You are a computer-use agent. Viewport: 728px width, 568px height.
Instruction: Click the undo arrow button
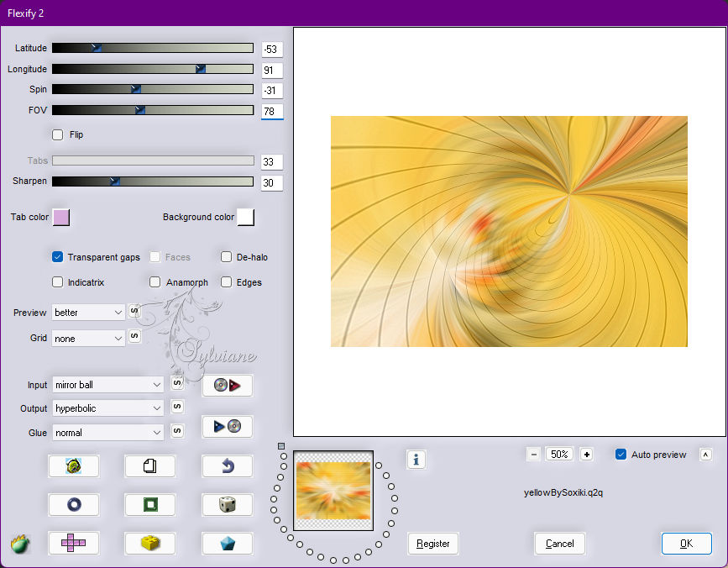(x=227, y=465)
